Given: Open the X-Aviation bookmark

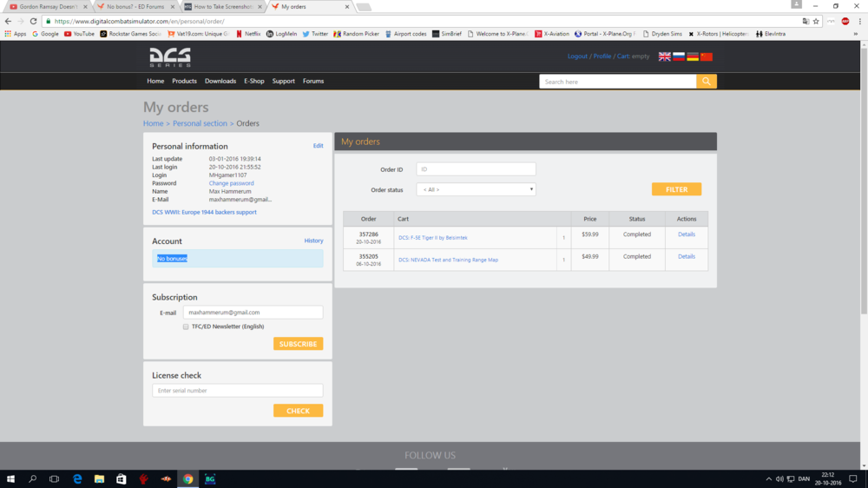Looking at the screenshot, I should [x=551, y=34].
